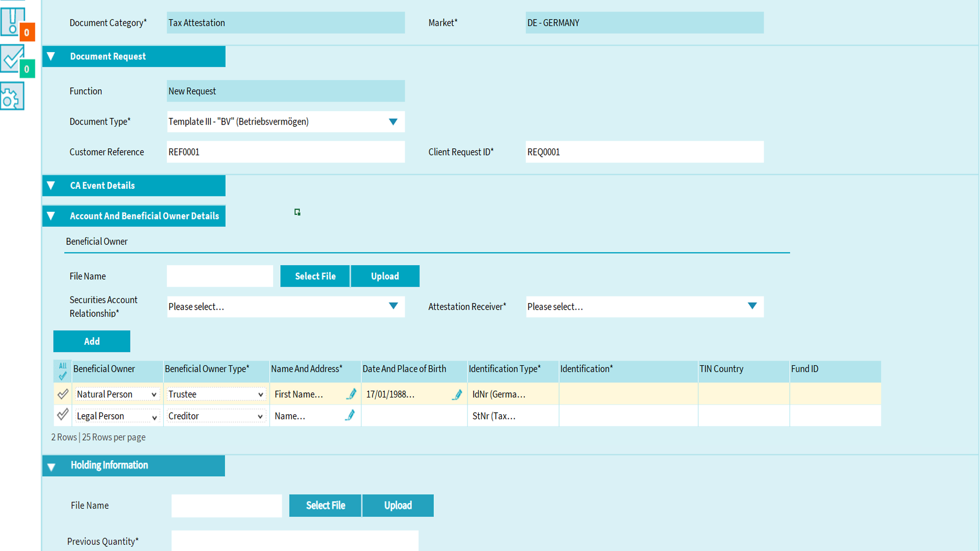This screenshot has width=980, height=551.
Task: Click Upload in Beneficial Owner section
Action: point(385,276)
